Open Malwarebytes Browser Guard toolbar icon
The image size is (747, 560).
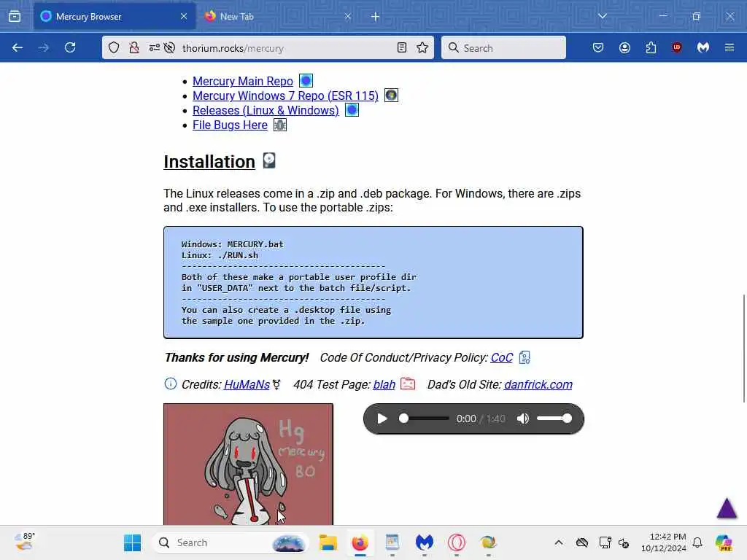[703, 47]
